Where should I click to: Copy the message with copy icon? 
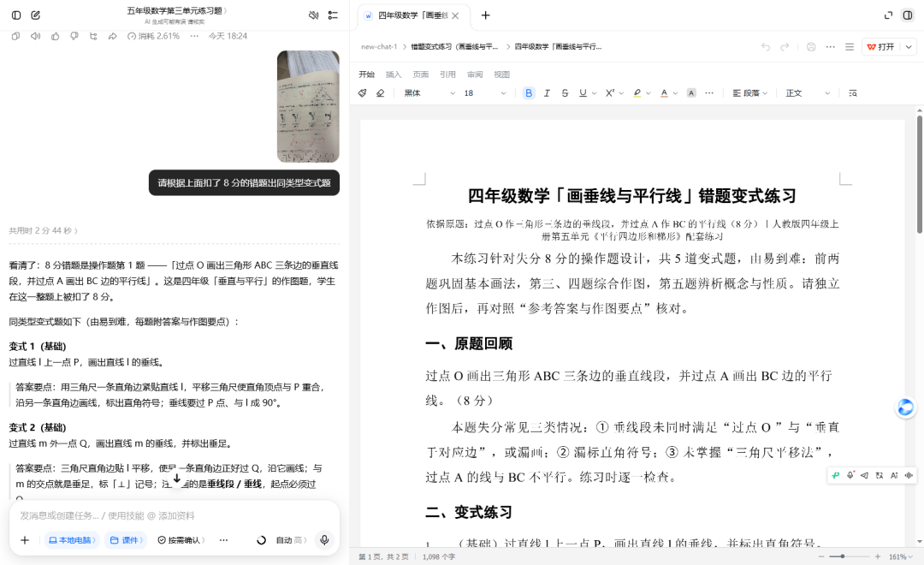click(16, 36)
